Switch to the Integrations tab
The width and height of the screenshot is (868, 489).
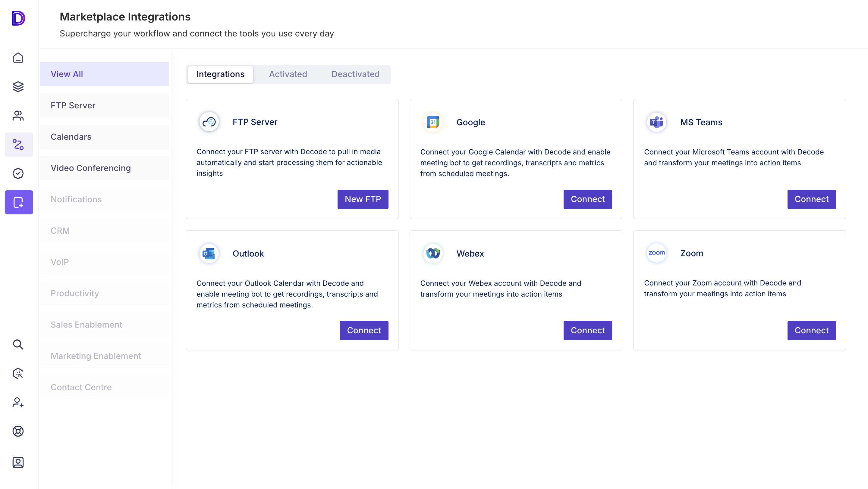[220, 74]
